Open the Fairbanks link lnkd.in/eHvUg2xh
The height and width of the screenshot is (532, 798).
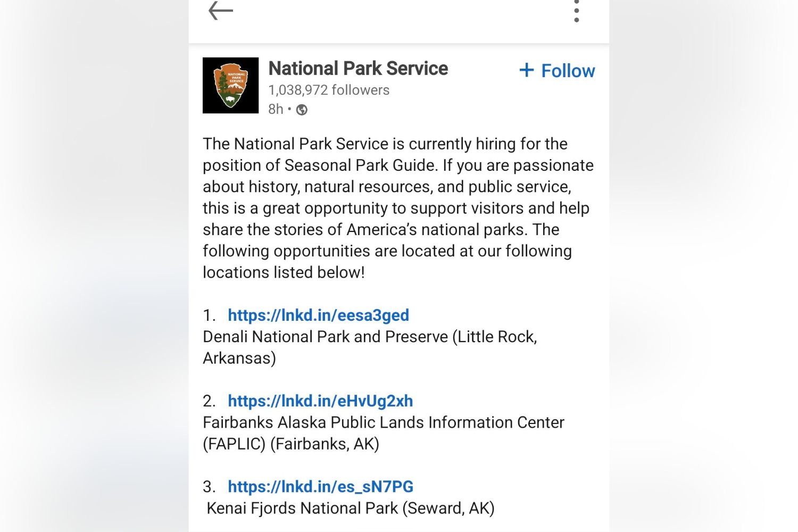coord(320,401)
